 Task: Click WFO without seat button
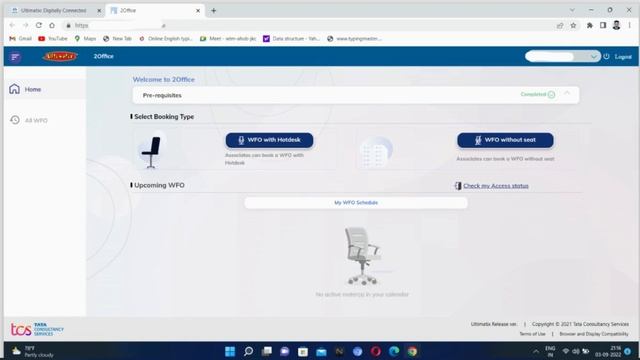pyautogui.click(x=505, y=140)
